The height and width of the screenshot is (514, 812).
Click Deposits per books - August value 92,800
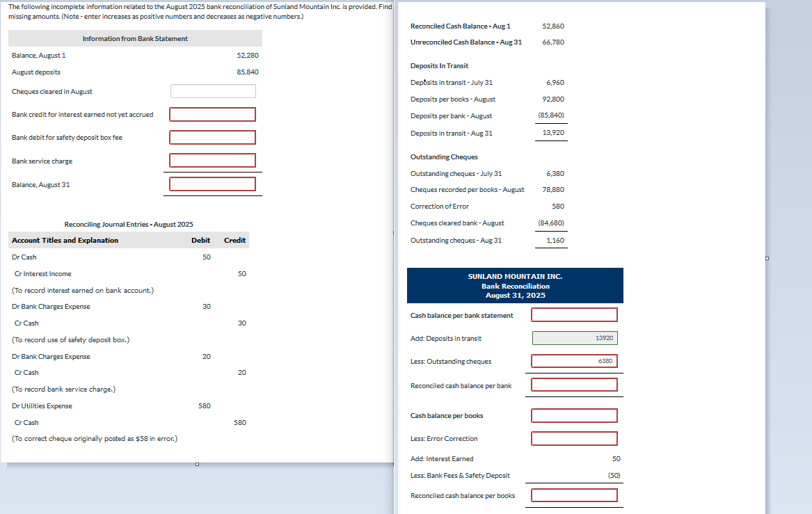click(553, 99)
